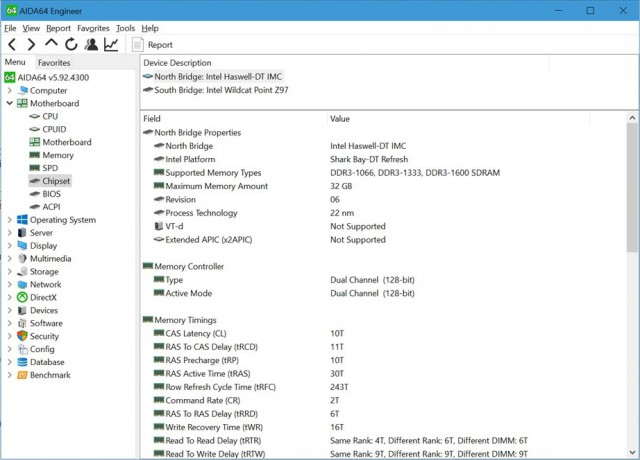Select South Bridge: Intel Wildcat Point Z97 device
640x460 pixels.
[x=221, y=90]
